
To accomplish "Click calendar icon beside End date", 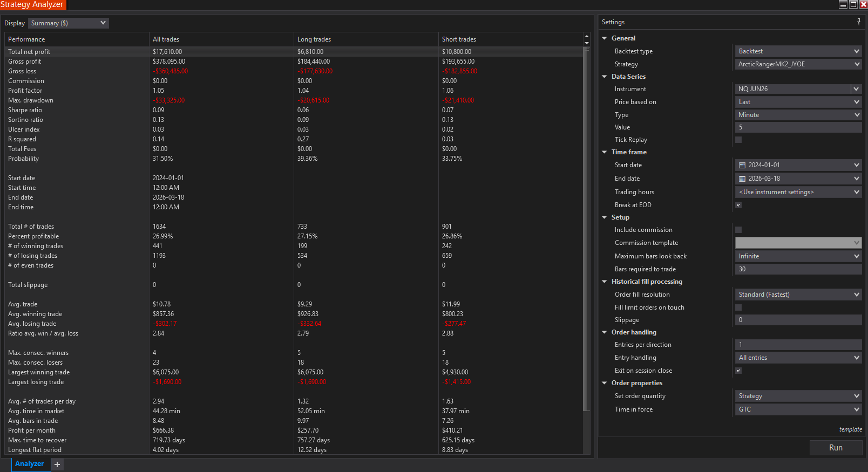I will [x=742, y=179].
